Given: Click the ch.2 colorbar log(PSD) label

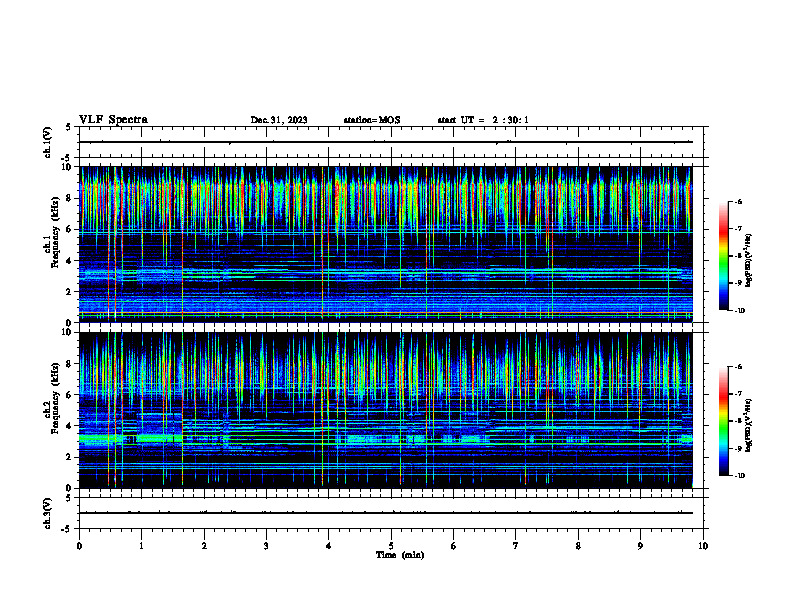Looking at the screenshot, I should [748, 424].
